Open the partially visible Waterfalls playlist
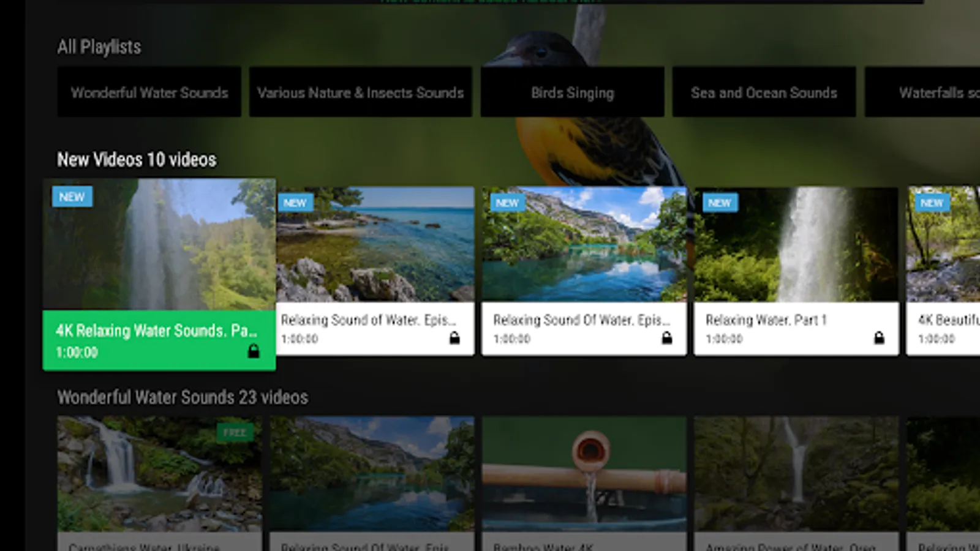Image resolution: width=980 pixels, height=551 pixels. point(922,92)
